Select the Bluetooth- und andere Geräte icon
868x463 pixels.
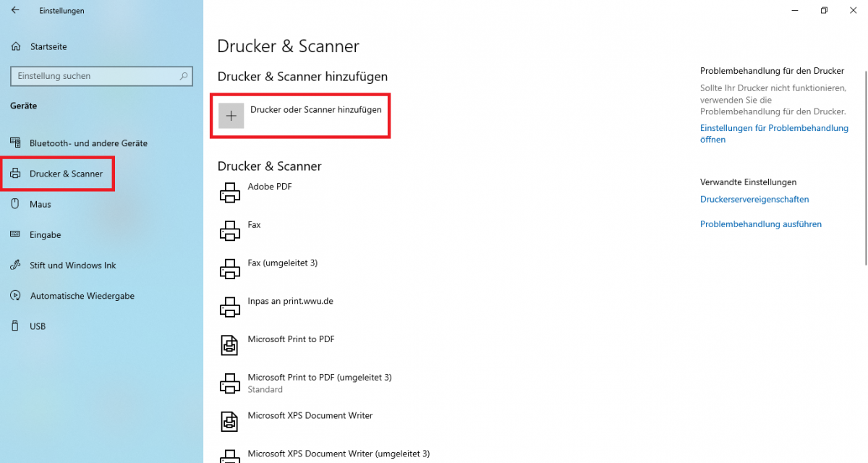coord(15,143)
